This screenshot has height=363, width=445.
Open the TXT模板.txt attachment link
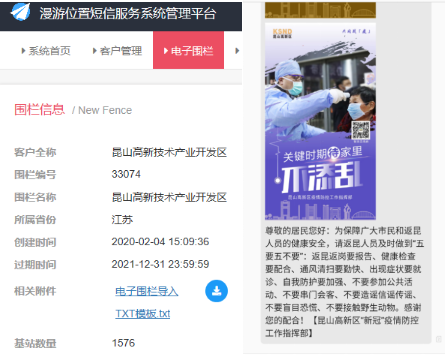point(143,314)
